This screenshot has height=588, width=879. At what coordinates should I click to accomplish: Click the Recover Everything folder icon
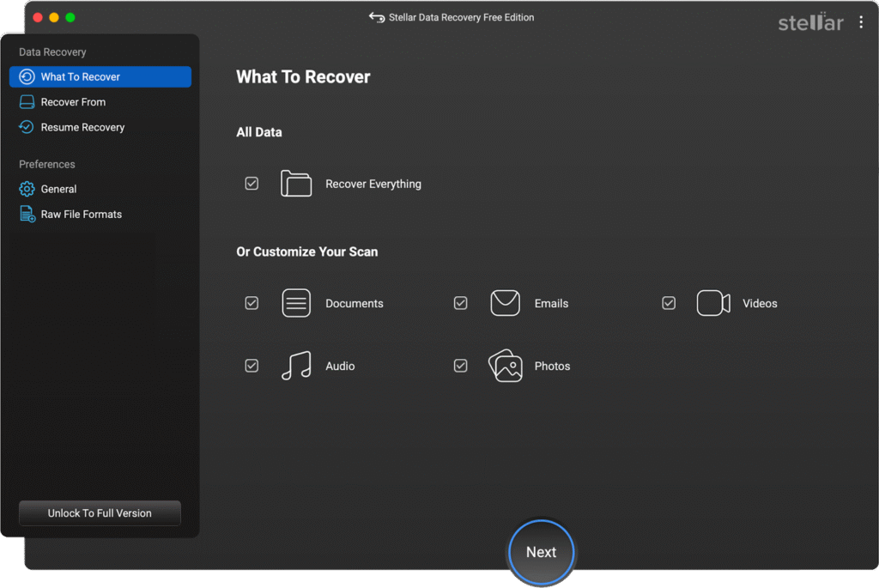(x=295, y=183)
